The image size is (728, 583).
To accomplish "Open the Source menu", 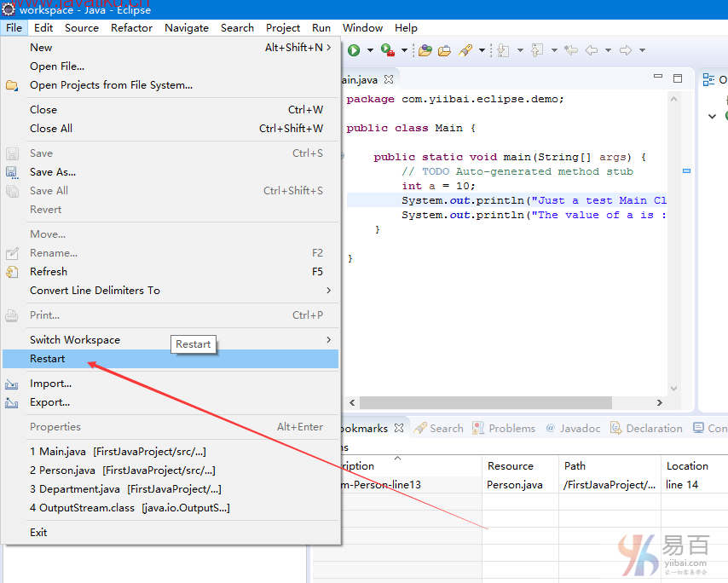I will (82, 28).
